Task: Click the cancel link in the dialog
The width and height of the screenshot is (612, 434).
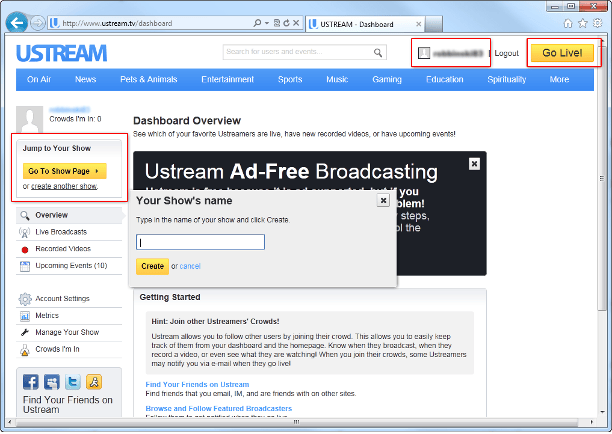Action: coord(190,267)
